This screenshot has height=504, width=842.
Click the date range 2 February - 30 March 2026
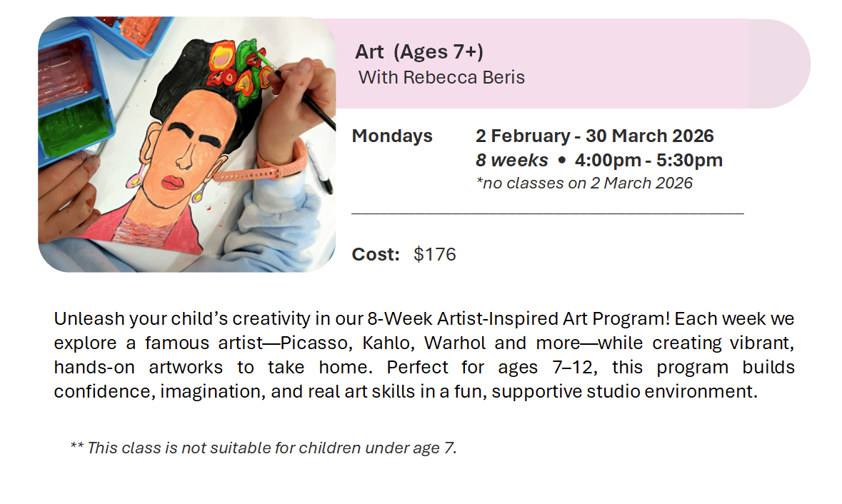595,136
